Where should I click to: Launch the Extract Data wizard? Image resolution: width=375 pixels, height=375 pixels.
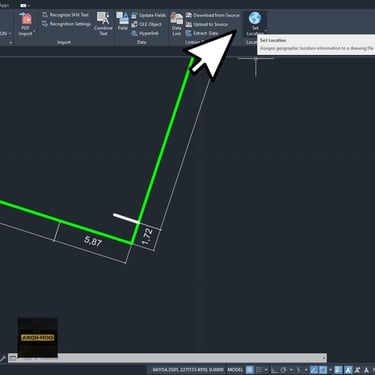202,33
